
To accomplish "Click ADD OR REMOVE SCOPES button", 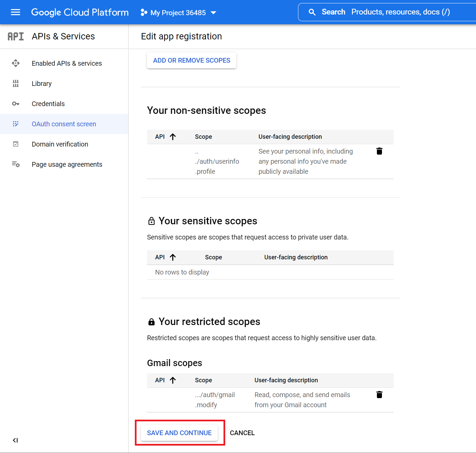I will [191, 60].
